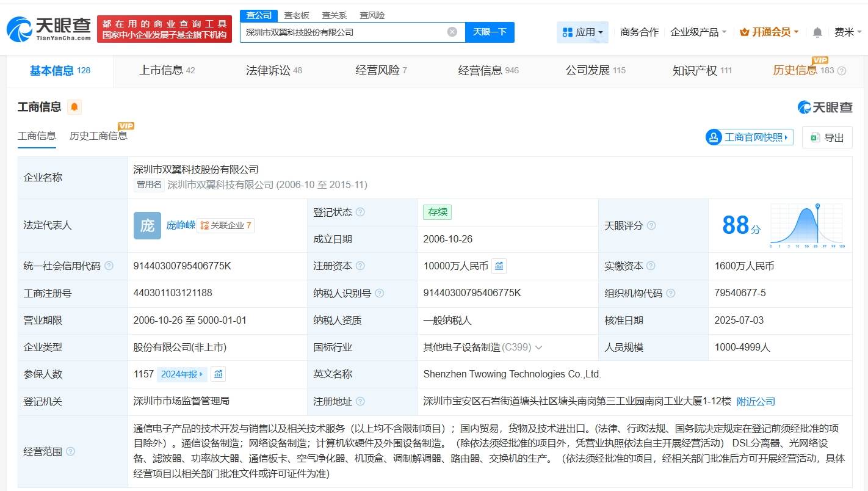Click the help icon next to 登记状态
The height and width of the screenshot is (491, 868).
(x=361, y=212)
